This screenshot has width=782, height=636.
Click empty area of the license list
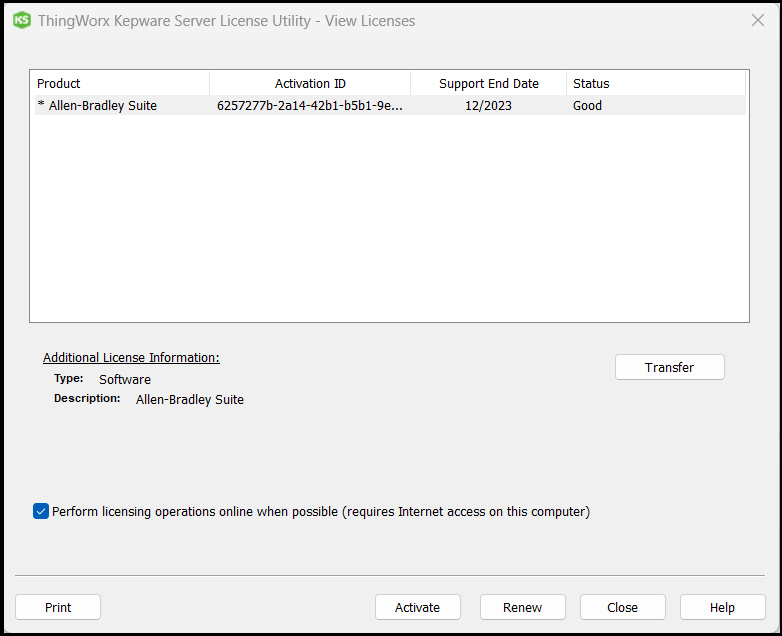coord(389,220)
